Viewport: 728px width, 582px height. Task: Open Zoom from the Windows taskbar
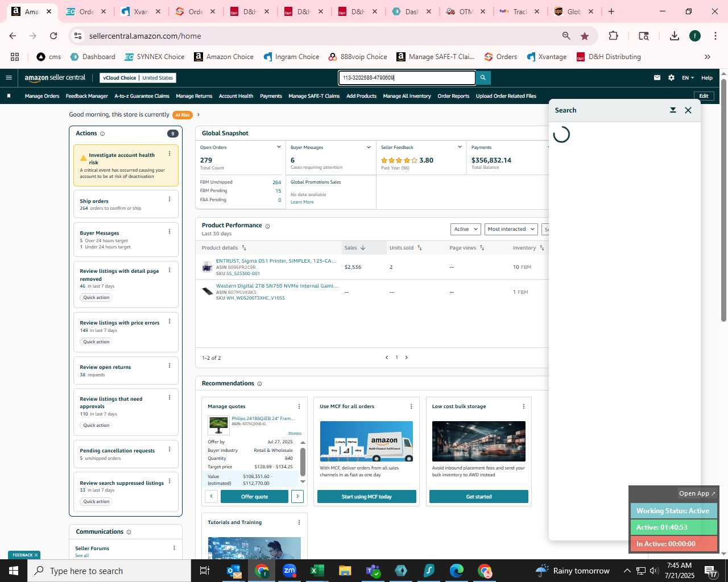click(289, 571)
